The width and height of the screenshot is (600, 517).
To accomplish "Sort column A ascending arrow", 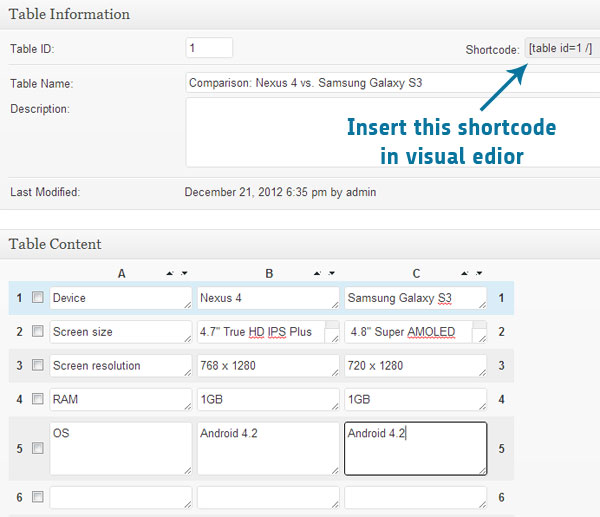I will click(170, 273).
